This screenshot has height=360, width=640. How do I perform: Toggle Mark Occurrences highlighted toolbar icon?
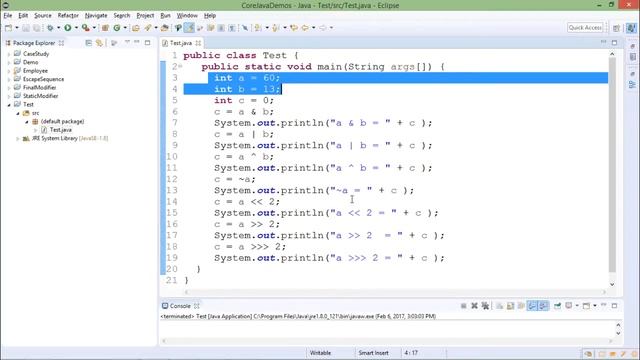point(189,28)
